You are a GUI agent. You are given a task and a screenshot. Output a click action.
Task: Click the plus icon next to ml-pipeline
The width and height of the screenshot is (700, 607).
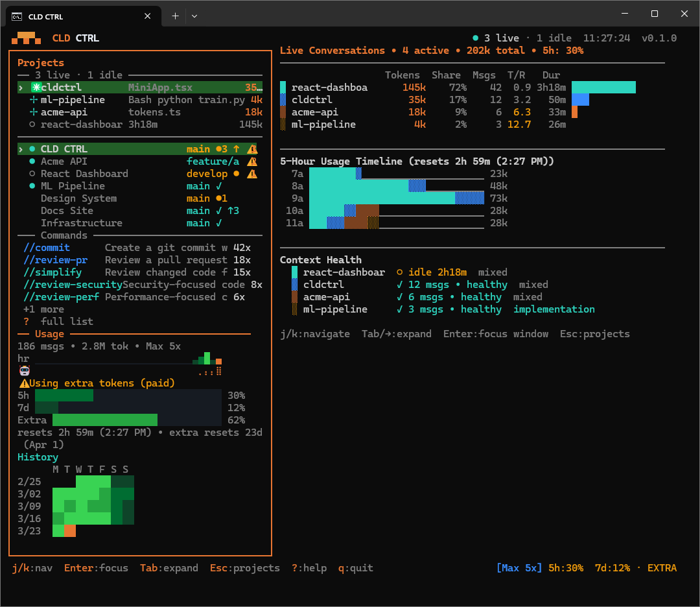[33, 100]
